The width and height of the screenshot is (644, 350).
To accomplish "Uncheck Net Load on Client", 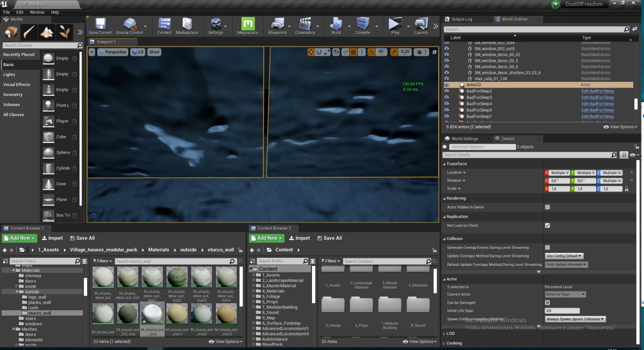I will (x=547, y=226).
